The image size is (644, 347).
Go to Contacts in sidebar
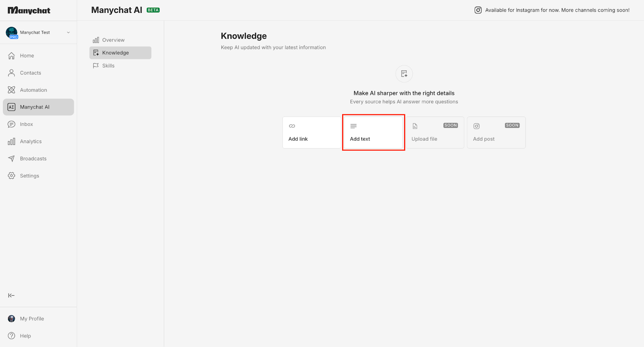coord(31,73)
